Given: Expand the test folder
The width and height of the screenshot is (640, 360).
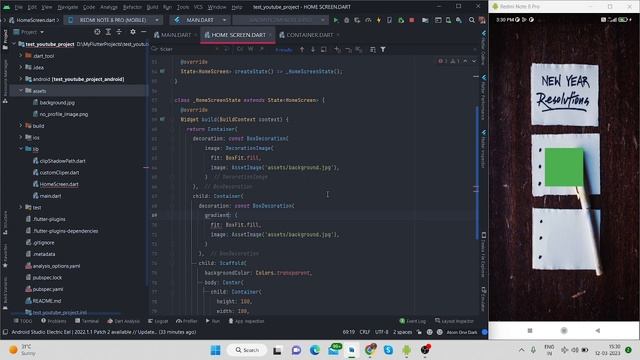Looking at the screenshot, I should click(21, 207).
